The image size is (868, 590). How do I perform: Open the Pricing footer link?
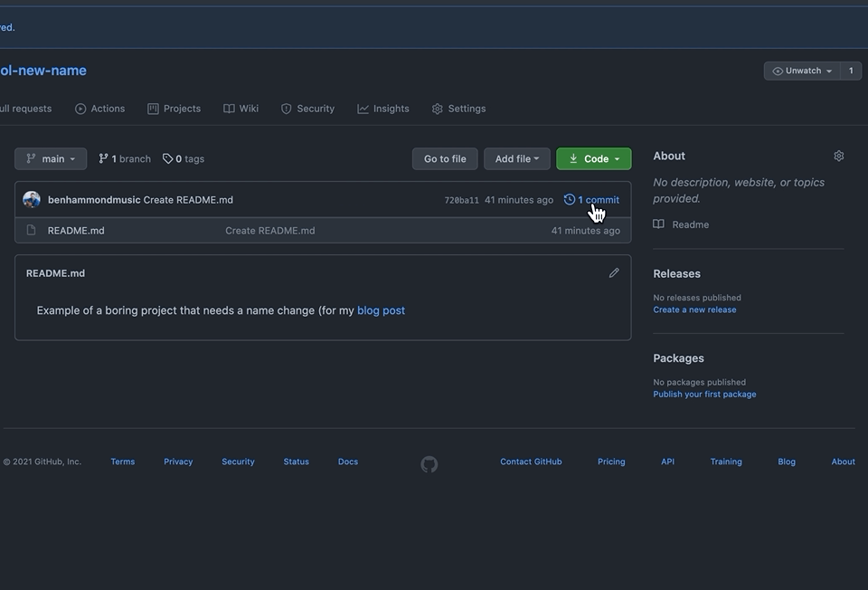[x=611, y=462]
